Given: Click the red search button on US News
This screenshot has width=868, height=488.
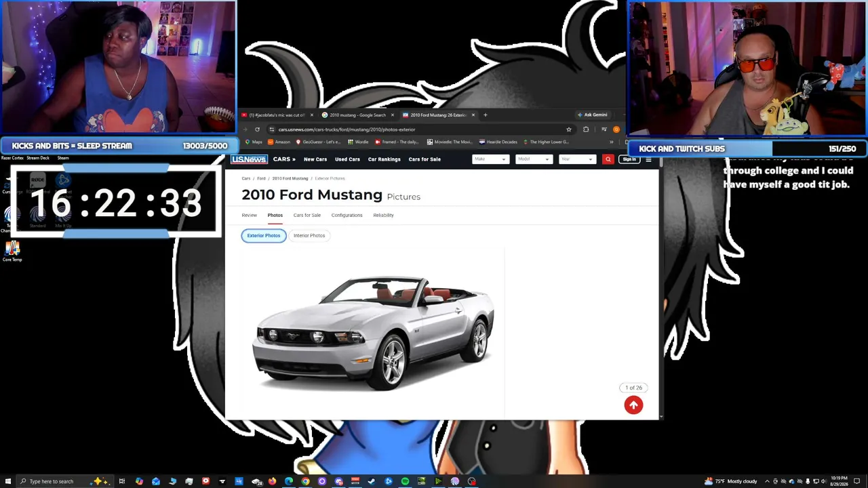Looking at the screenshot, I should pyautogui.click(x=608, y=159).
